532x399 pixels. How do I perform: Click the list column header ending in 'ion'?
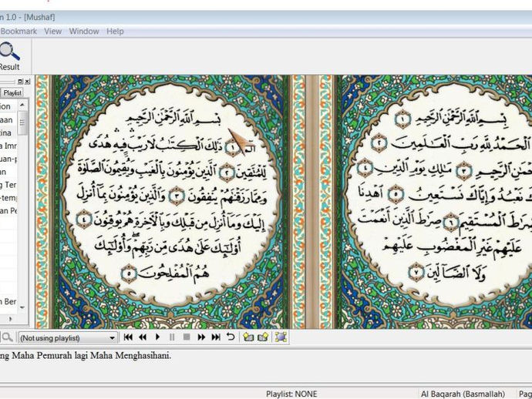[x=8, y=106]
